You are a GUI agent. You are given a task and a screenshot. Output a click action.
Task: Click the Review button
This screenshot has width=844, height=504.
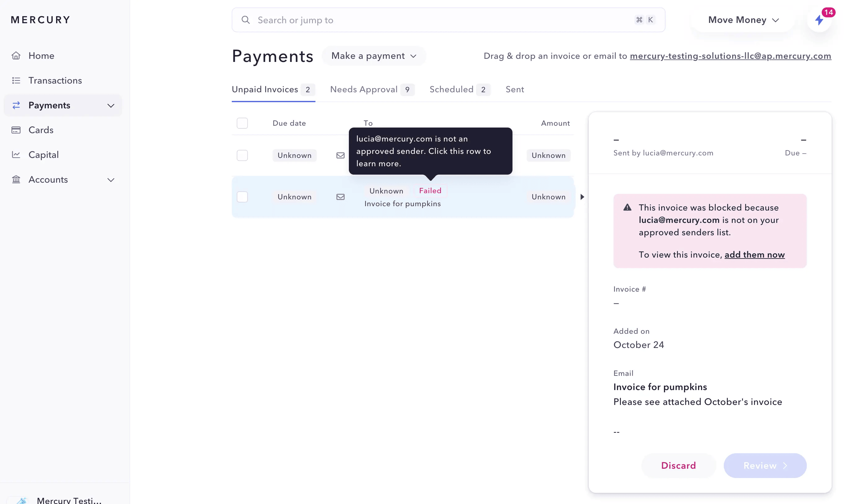(x=765, y=465)
